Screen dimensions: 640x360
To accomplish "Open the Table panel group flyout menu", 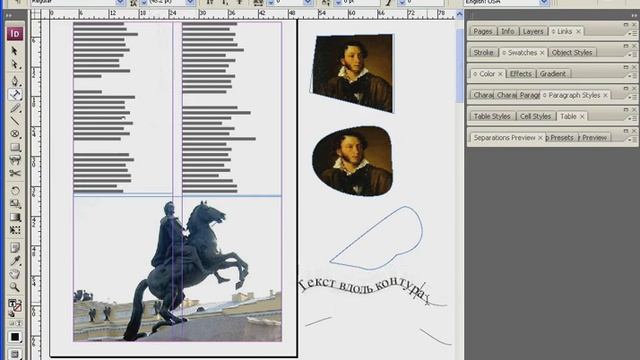I will click(x=634, y=119).
